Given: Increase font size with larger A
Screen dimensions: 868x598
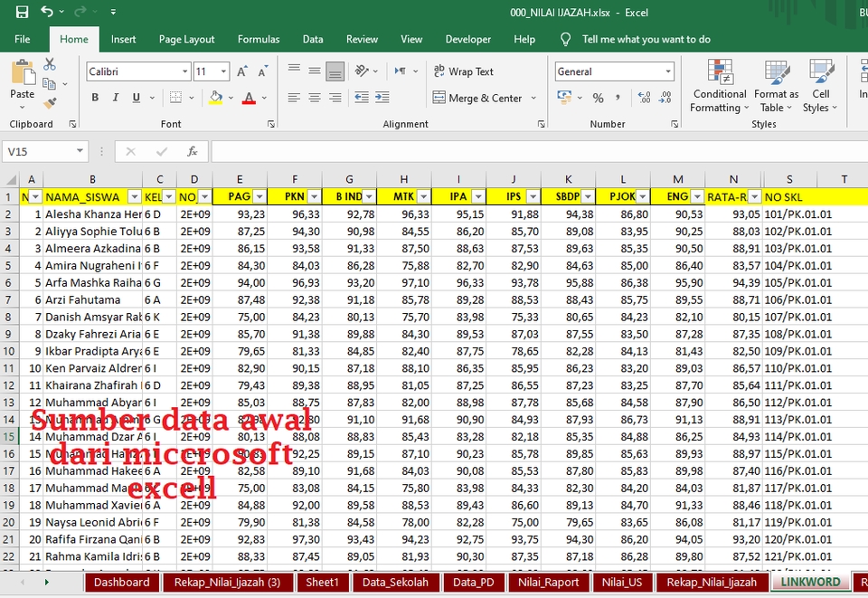Looking at the screenshot, I should click(x=242, y=71).
